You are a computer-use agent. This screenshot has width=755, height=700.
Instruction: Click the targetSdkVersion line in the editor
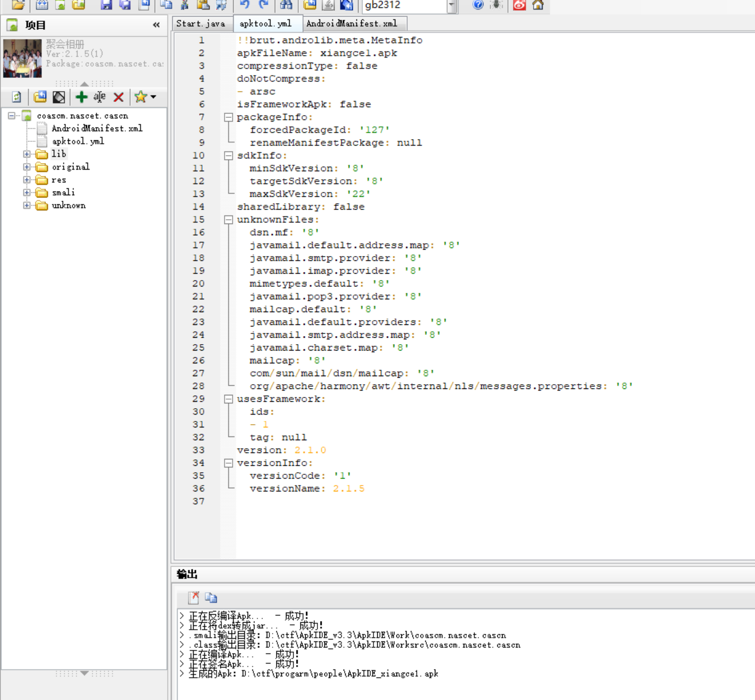click(x=316, y=181)
